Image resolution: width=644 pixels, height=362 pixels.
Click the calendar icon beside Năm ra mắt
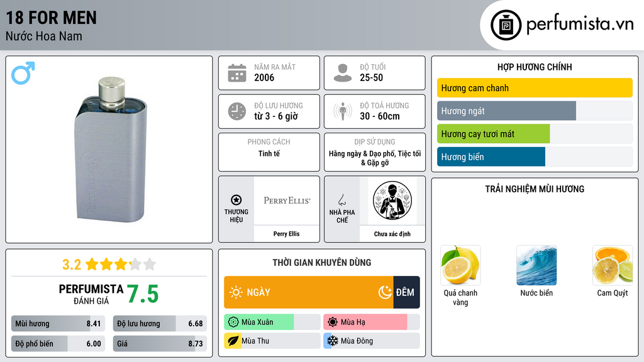[x=237, y=73]
